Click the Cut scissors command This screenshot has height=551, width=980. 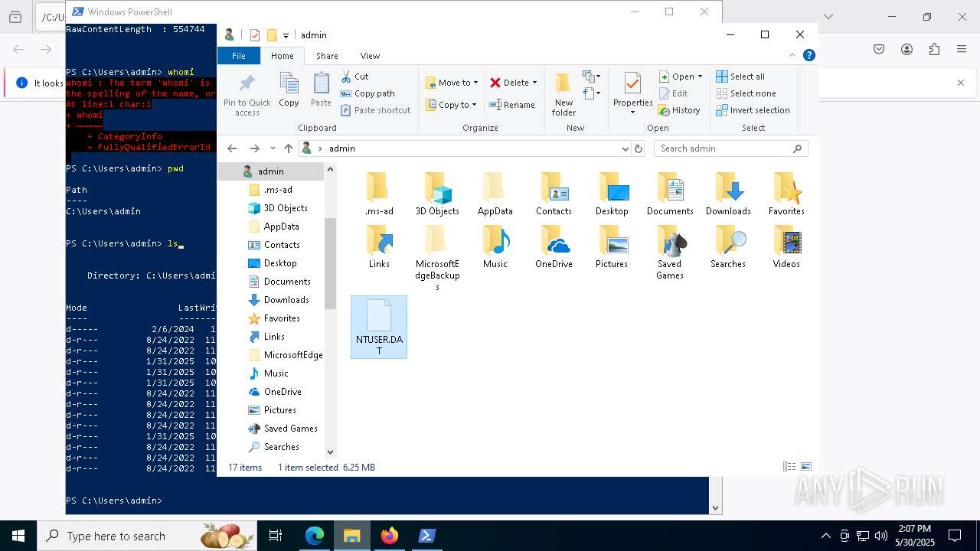354,77
